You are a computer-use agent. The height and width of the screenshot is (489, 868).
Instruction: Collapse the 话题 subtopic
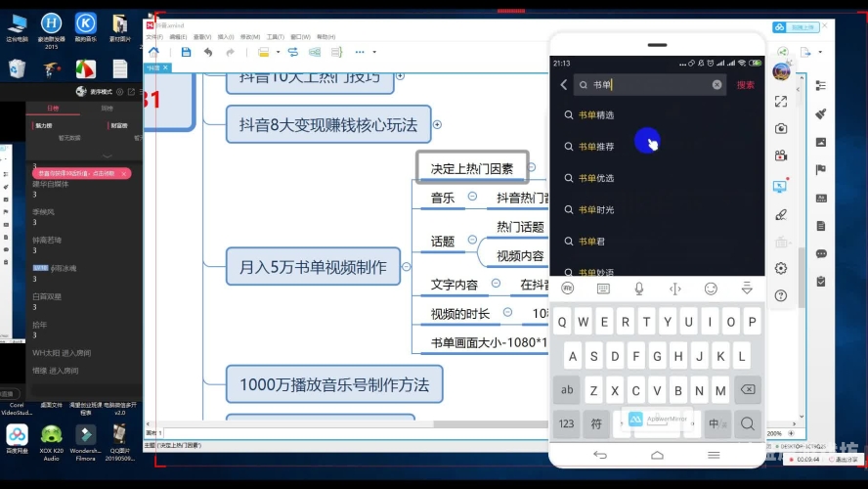coord(472,240)
